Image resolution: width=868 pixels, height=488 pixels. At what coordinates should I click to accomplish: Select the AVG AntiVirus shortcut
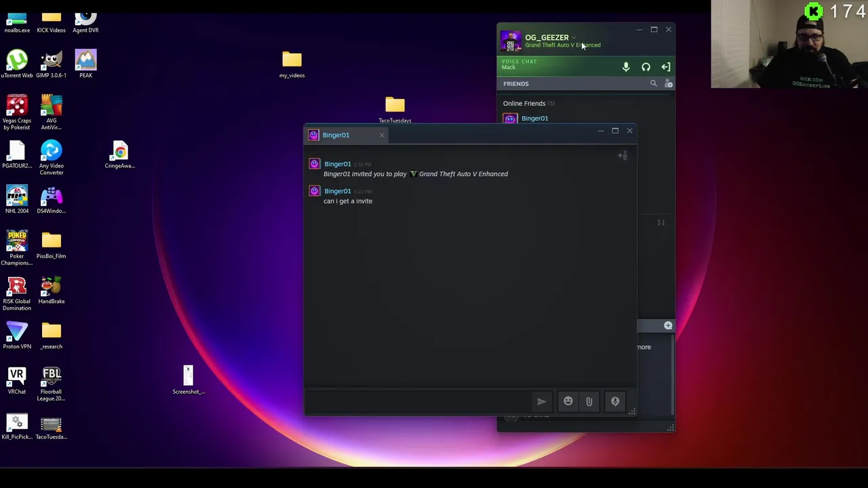click(52, 113)
